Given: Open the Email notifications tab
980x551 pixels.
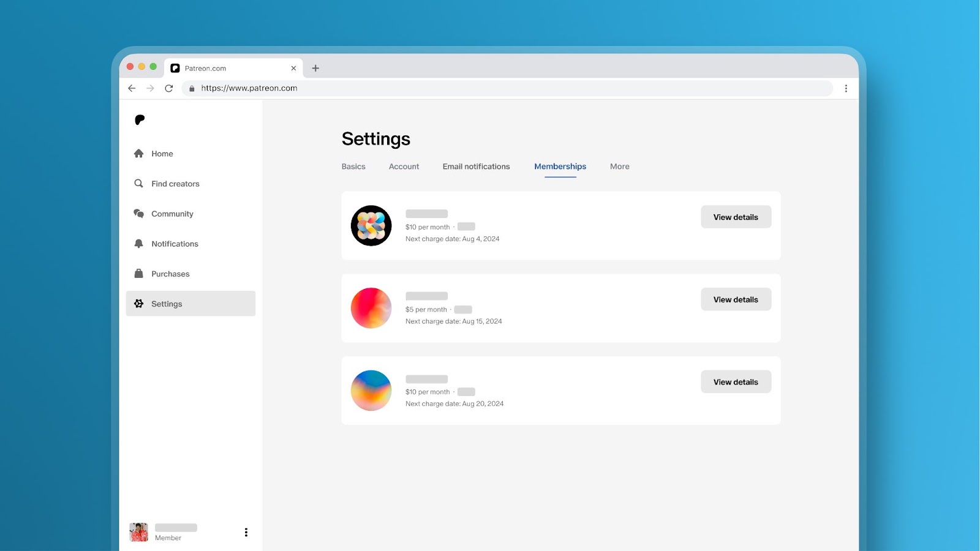Looking at the screenshot, I should click(476, 166).
